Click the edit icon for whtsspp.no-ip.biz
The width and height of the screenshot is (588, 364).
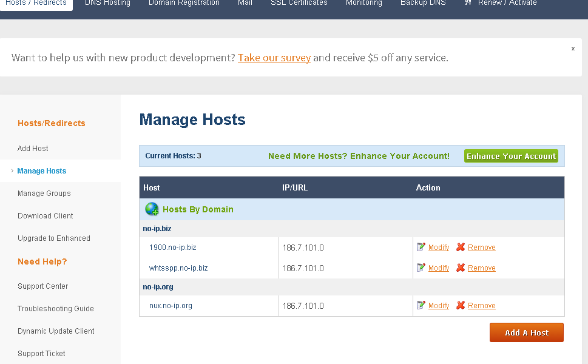click(421, 268)
